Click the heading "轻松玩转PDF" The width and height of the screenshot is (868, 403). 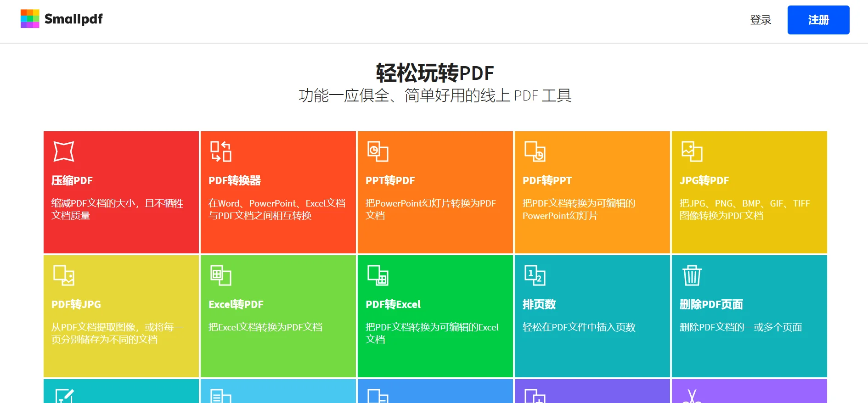pos(435,73)
